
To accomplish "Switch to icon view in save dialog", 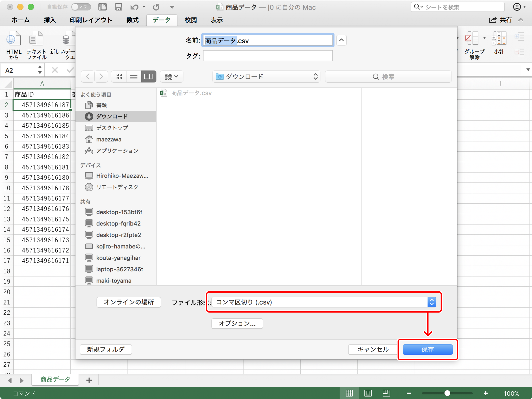I will tap(119, 76).
